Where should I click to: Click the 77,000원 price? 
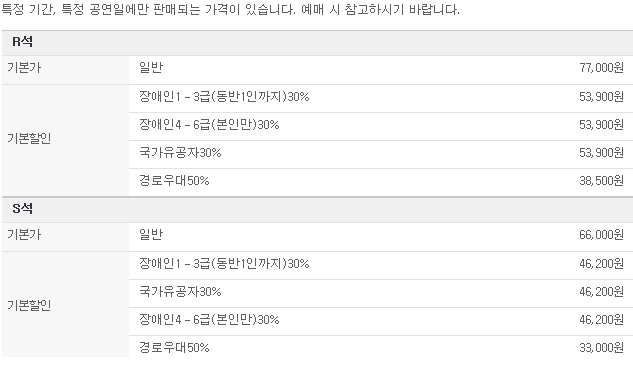click(601, 68)
